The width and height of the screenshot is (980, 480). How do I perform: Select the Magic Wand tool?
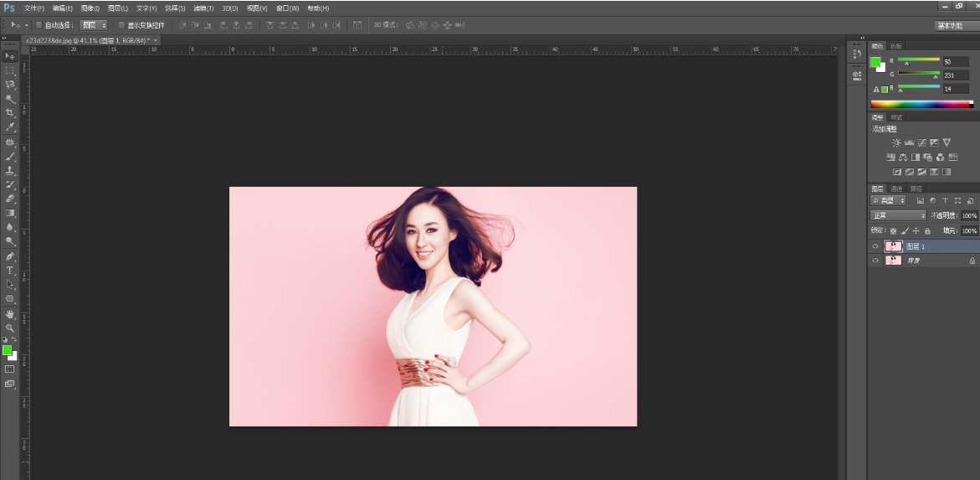click(10, 99)
